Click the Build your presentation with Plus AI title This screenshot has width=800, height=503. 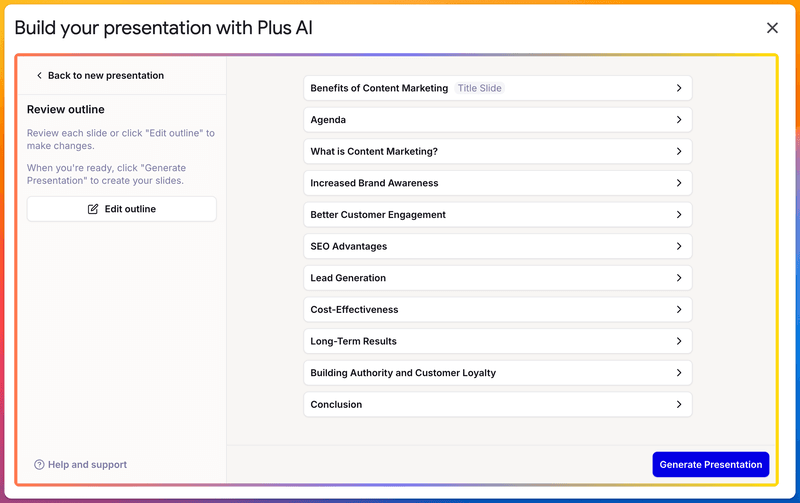(163, 28)
